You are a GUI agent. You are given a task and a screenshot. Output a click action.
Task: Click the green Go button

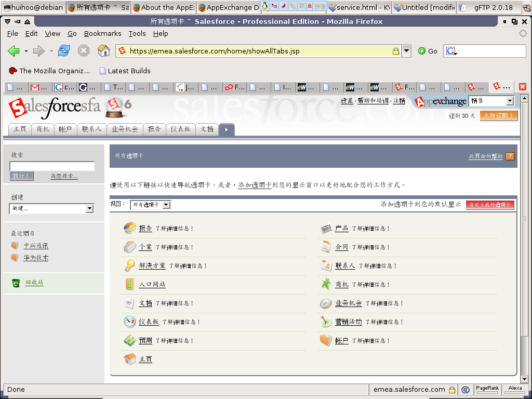(x=428, y=51)
